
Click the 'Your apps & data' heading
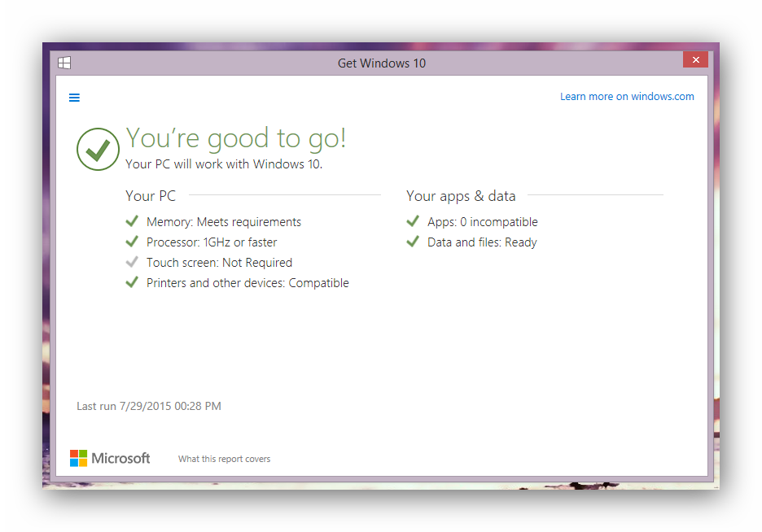[x=461, y=196]
